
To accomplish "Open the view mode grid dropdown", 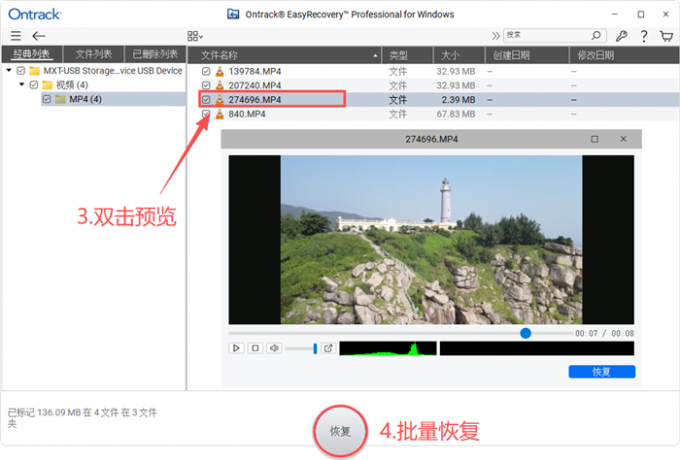I will pos(195,36).
